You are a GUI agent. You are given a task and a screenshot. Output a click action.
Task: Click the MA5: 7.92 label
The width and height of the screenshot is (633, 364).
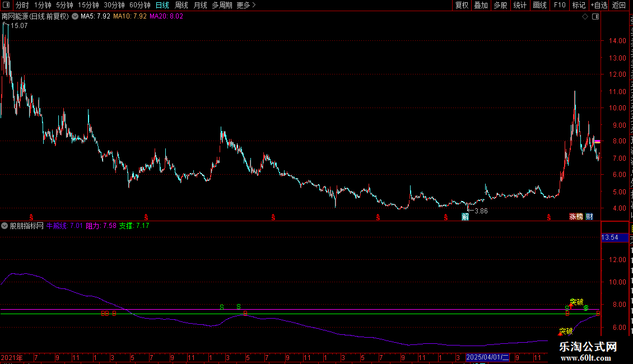pos(95,17)
